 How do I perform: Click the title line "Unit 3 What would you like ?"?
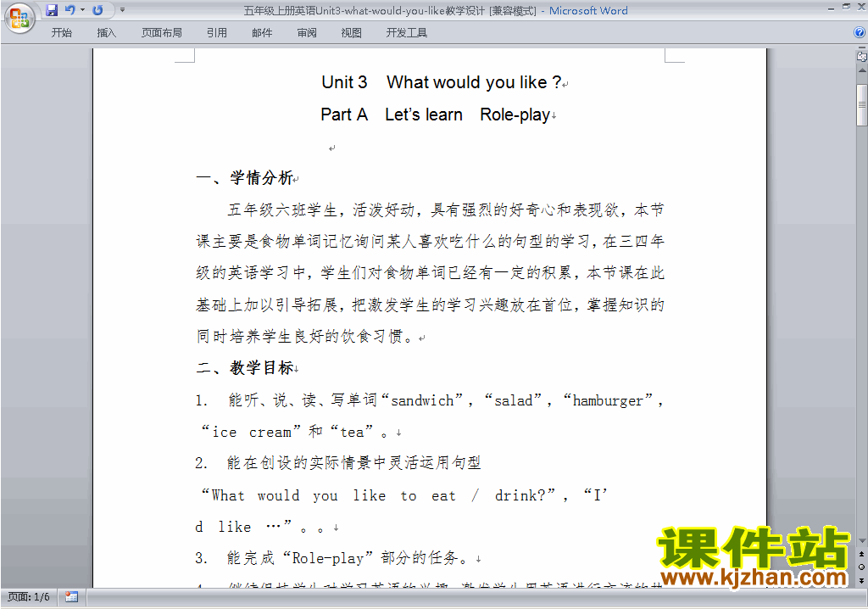pyautogui.click(x=441, y=82)
